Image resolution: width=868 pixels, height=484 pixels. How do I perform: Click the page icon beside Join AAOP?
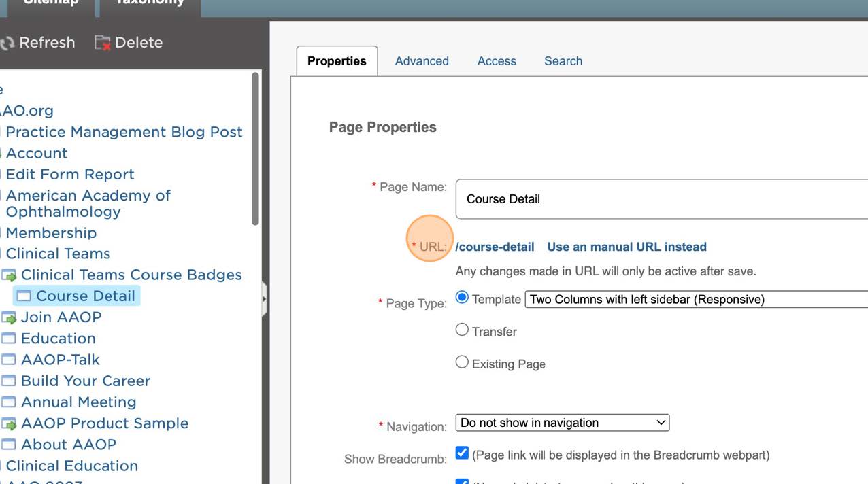[9, 317]
